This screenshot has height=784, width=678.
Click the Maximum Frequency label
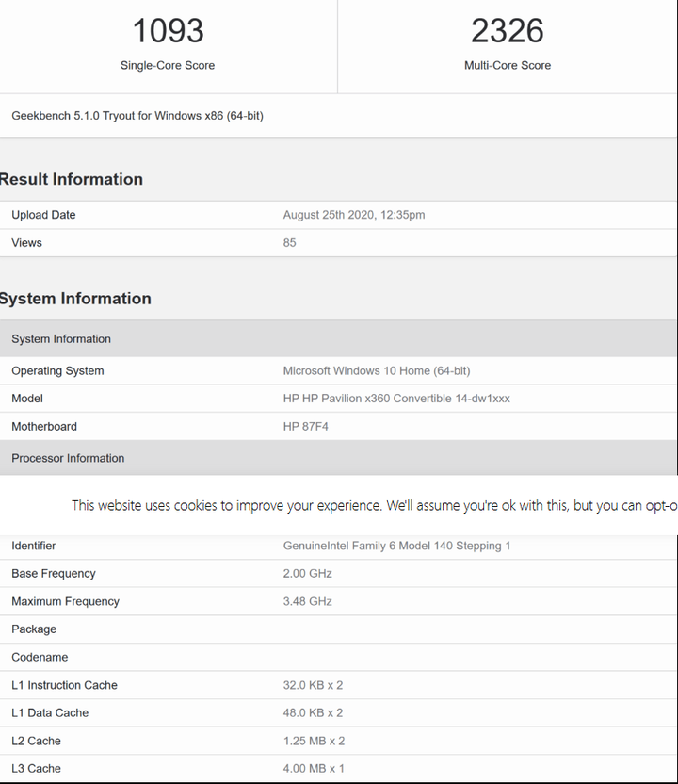66,601
